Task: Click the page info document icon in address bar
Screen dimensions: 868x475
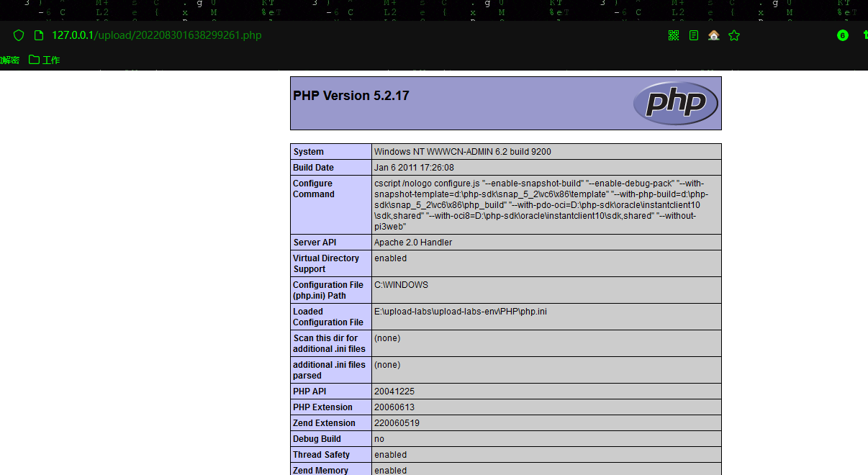Action: [39, 35]
